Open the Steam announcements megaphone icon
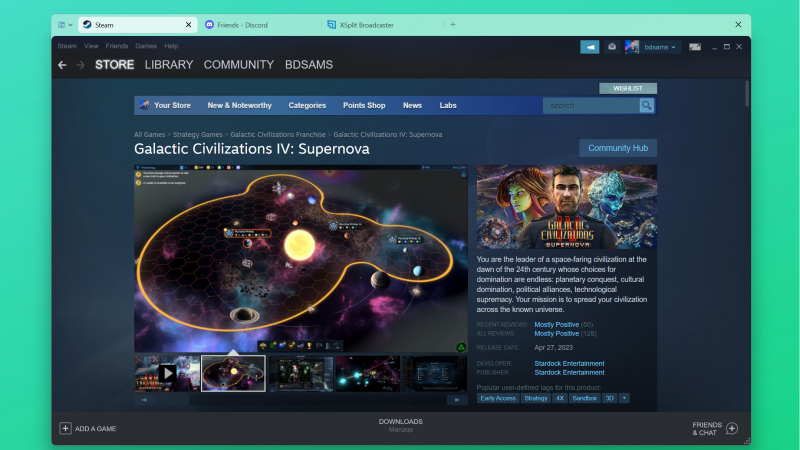This screenshot has width=800, height=450. tap(589, 47)
